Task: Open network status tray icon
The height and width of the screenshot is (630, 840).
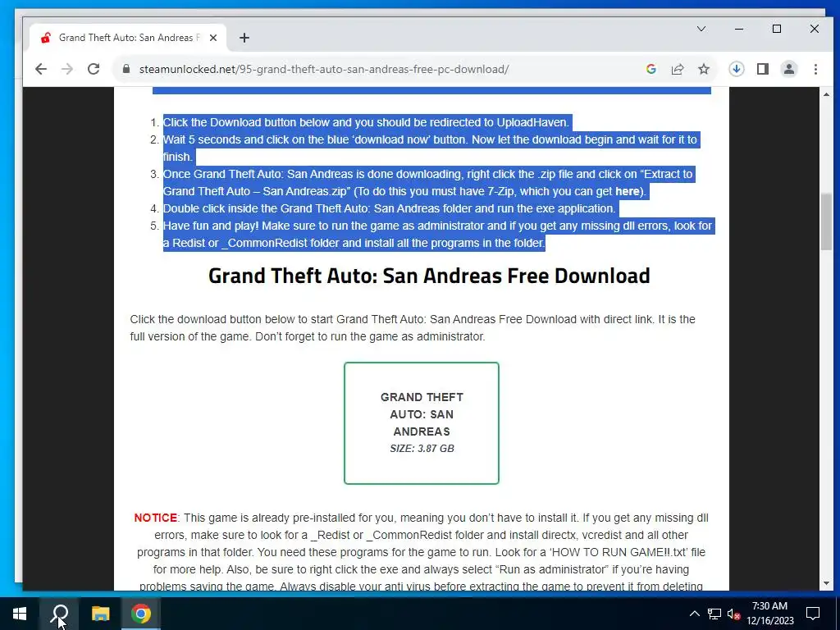Action: (x=714, y=614)
